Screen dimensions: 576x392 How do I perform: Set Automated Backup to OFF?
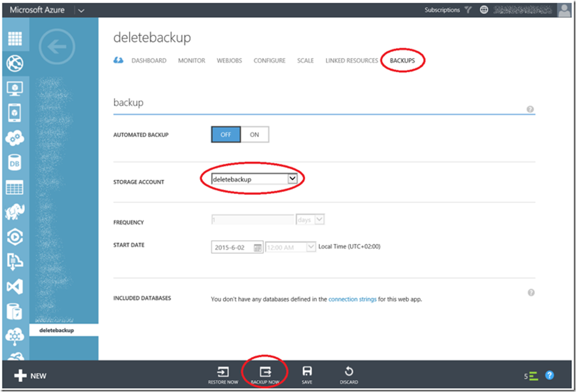(226, 135)
